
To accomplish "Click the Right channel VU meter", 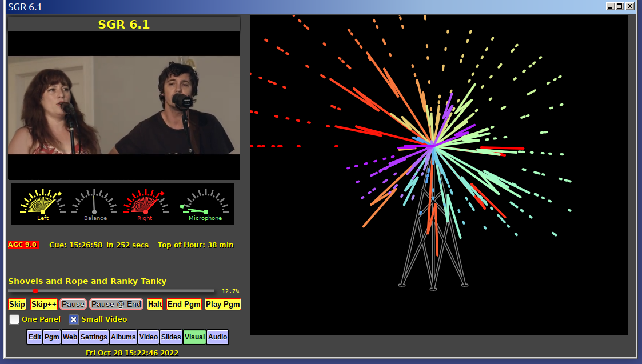I will 145,204.
